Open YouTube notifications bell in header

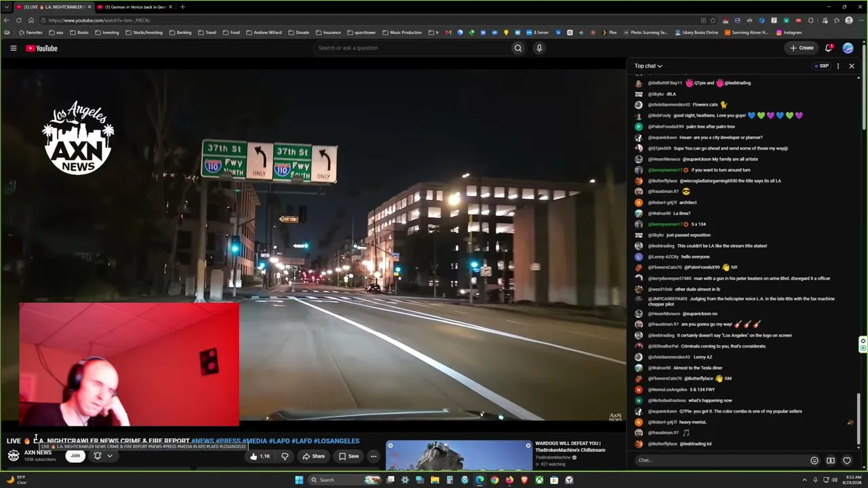tap(829, 48)
